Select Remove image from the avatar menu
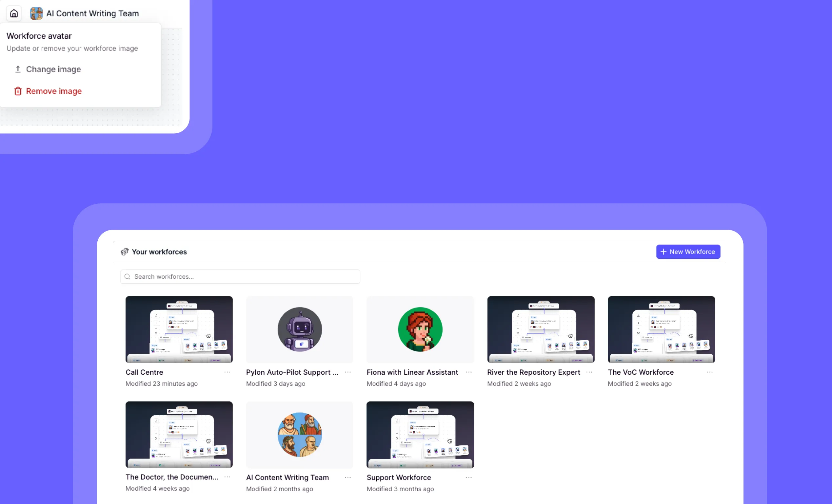 coord(54,91)
